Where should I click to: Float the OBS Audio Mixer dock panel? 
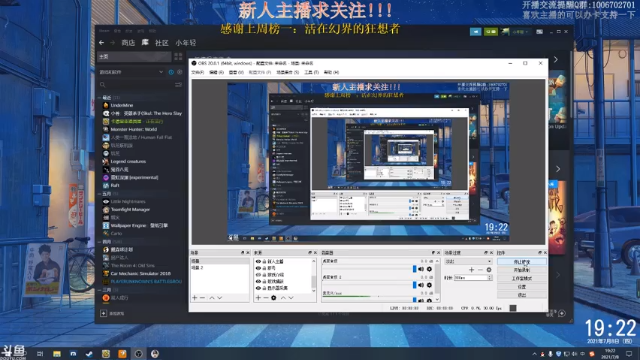433,253
